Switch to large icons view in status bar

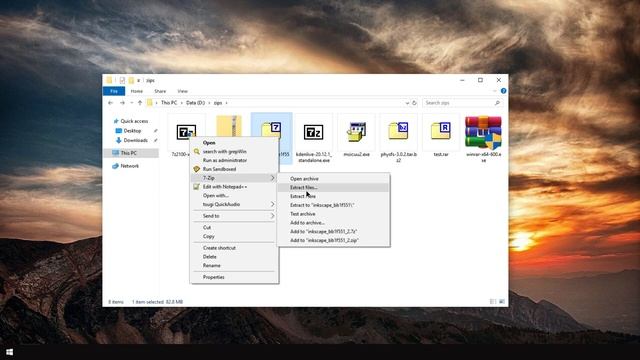tap(502, 302)
